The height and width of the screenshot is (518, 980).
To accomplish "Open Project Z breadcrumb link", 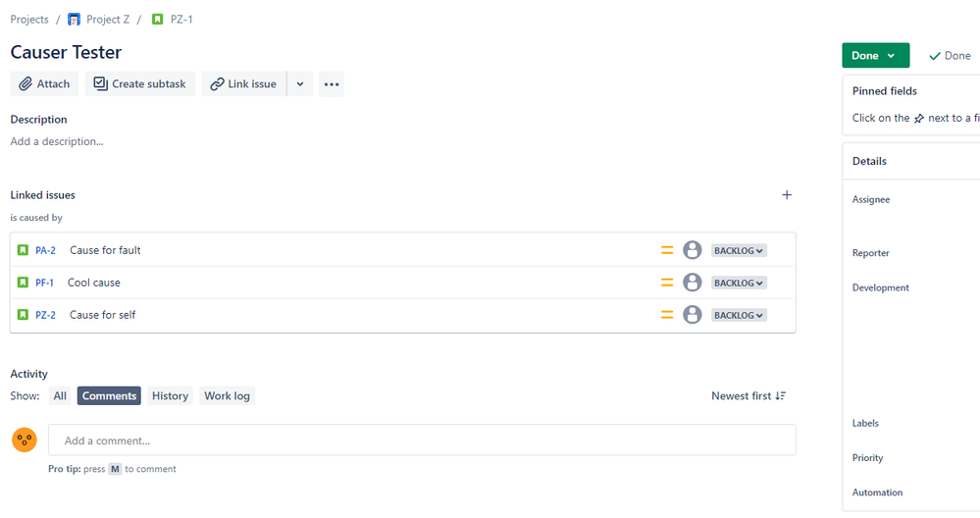I will (x=108, y=20).
